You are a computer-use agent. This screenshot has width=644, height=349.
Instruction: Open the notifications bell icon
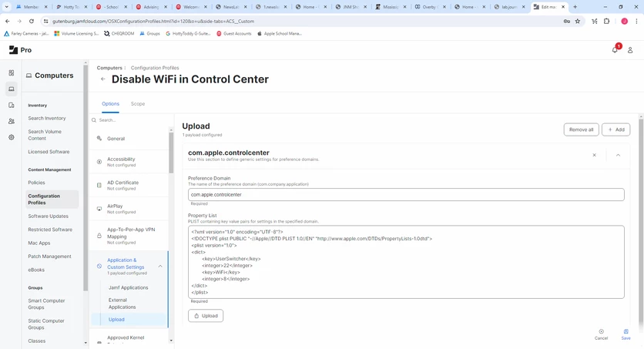(615, 49)
